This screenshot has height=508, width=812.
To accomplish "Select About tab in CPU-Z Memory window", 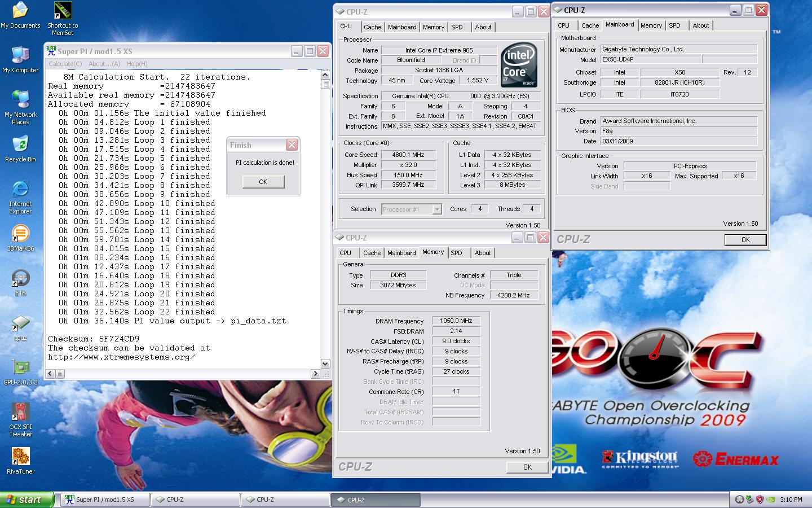I will (x=483, y=253).
